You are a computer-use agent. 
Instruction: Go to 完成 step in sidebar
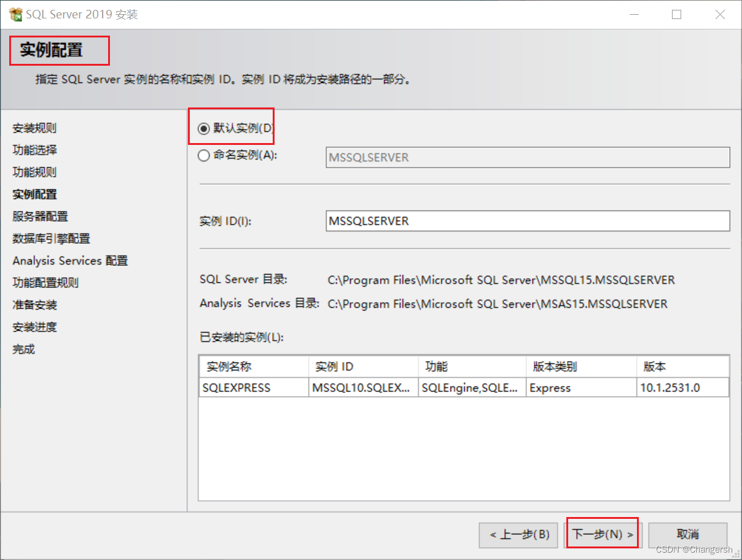(23, 349)
